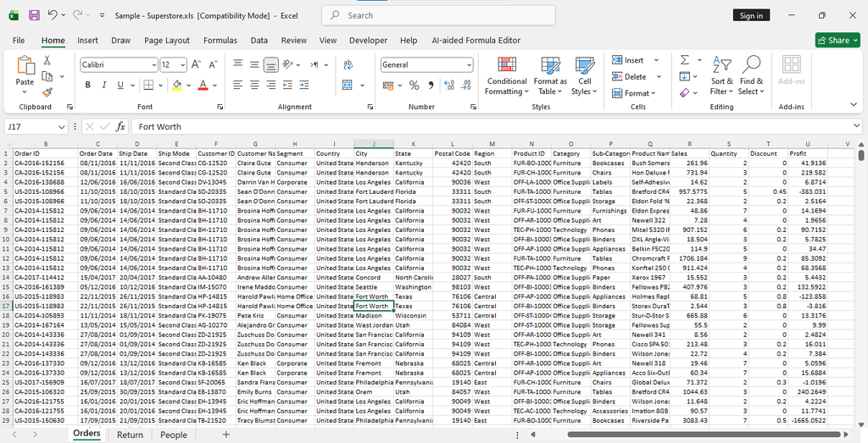Apply Percent Style number format
The width and height of the screenshot is (868, 443).
(x=414, y=86)
